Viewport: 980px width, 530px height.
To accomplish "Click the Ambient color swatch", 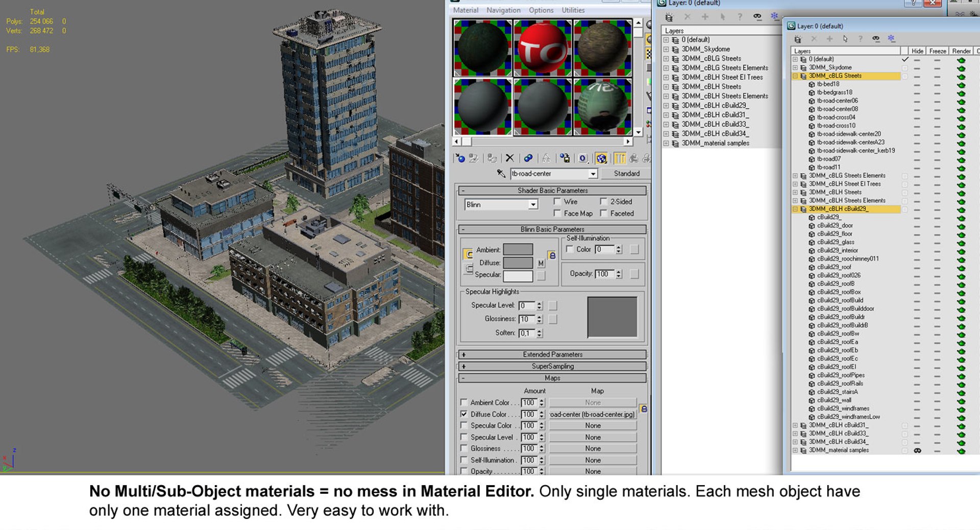I will [x=518, y=250].
